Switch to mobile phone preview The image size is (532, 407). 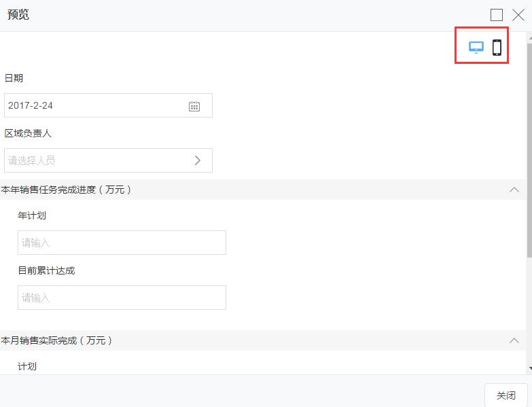tap(497, 48)
